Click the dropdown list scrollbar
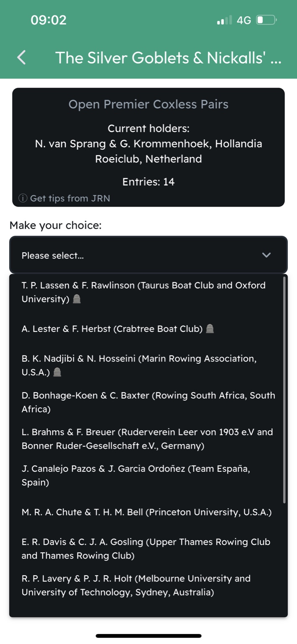The width and height of the screenshot is (297, 644). pyautogui.click(x=284, y=390)
